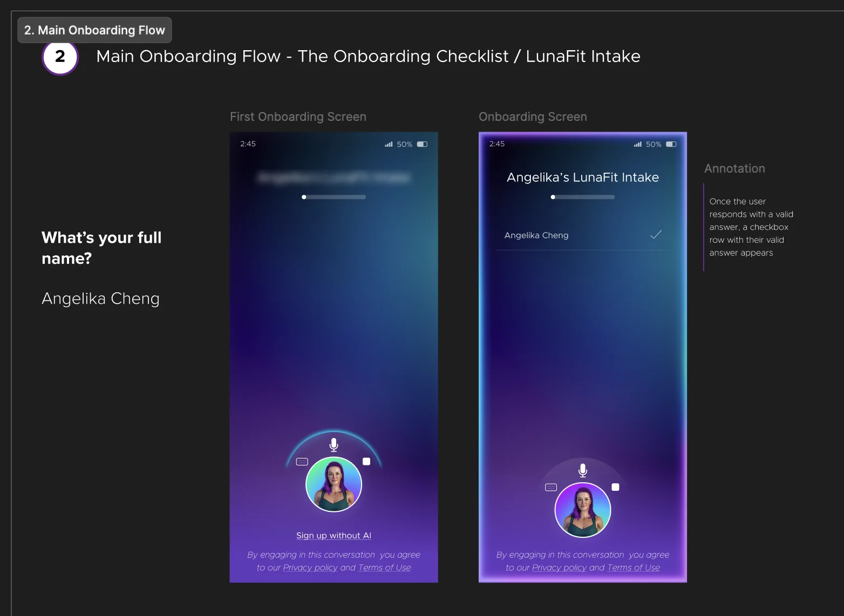Collapse the annotation sidebar text block
844x616 pixels.
click(751, 227)
